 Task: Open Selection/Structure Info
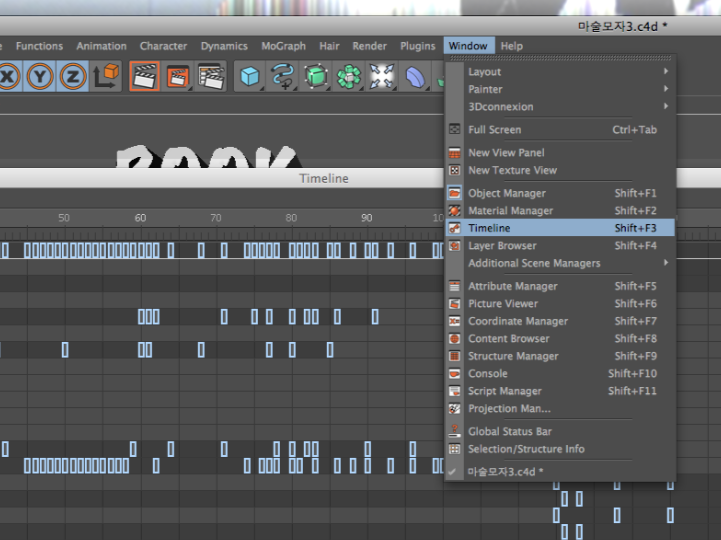[x=560, y=449]
